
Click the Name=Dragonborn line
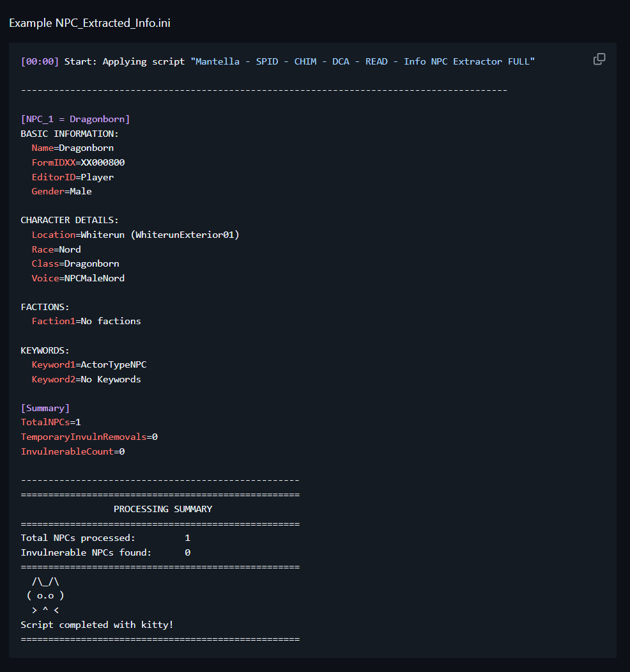click(x=72, y=148)
